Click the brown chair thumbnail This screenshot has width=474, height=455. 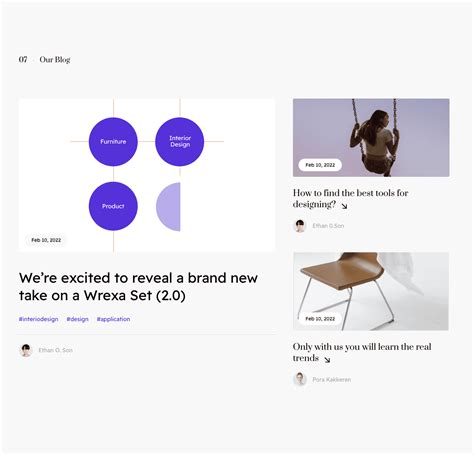[x=371, y=291]
